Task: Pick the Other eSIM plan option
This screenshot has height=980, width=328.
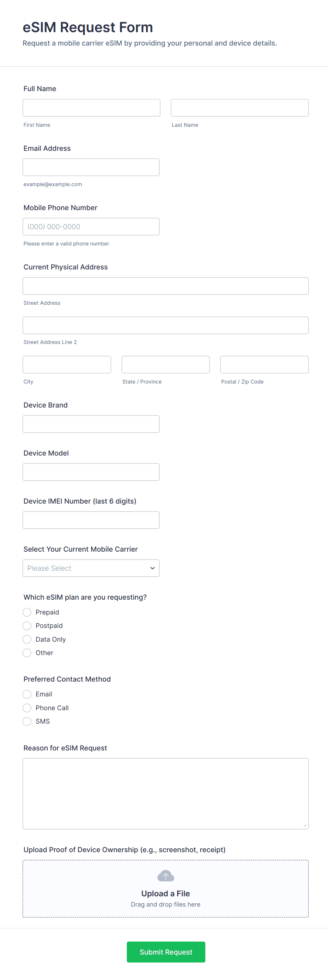Action: pyautogui.click(x=27, y=653)
